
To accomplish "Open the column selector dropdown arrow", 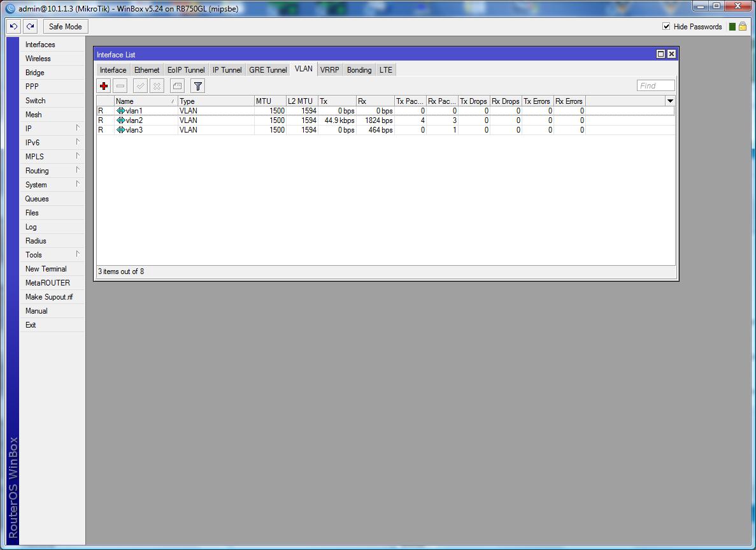I will pyautogui.click(x=669, y=100).
